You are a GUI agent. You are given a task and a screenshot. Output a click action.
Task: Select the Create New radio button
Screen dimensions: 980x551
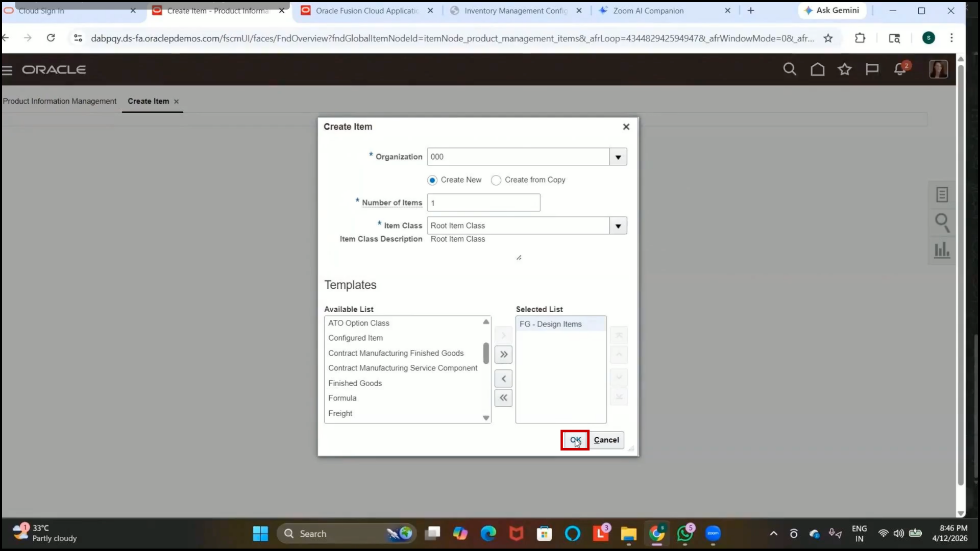click(x=432, y=180)
